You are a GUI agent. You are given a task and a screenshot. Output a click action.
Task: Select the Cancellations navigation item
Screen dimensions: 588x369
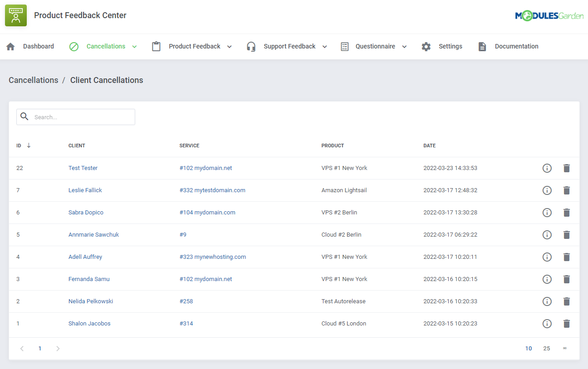(x=105, y=46)
